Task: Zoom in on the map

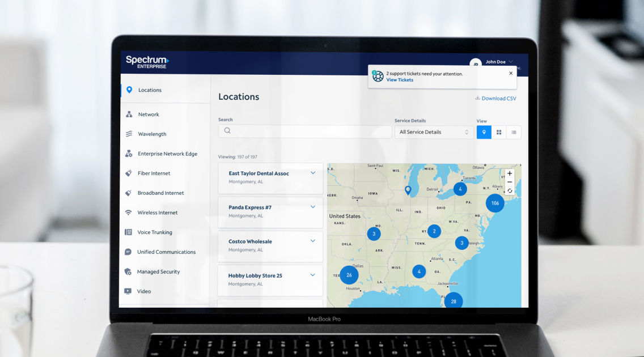Action: point(510,173)
